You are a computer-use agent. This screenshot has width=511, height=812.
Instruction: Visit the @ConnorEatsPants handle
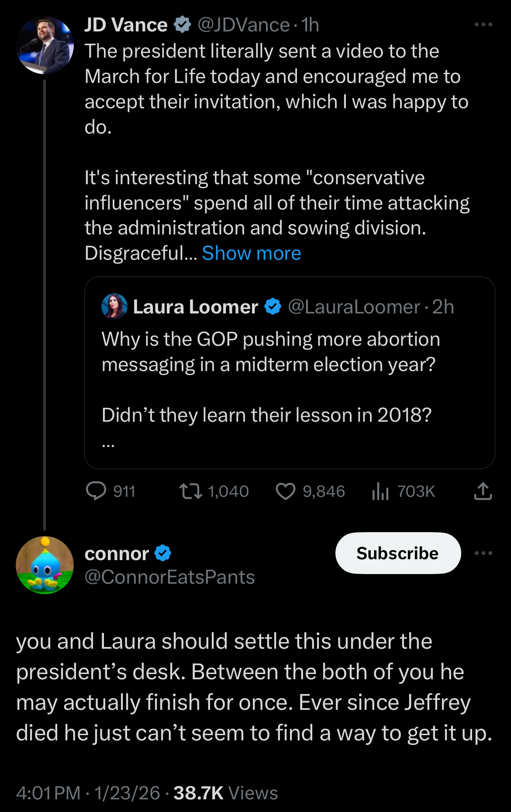click(x=169, y=577)
